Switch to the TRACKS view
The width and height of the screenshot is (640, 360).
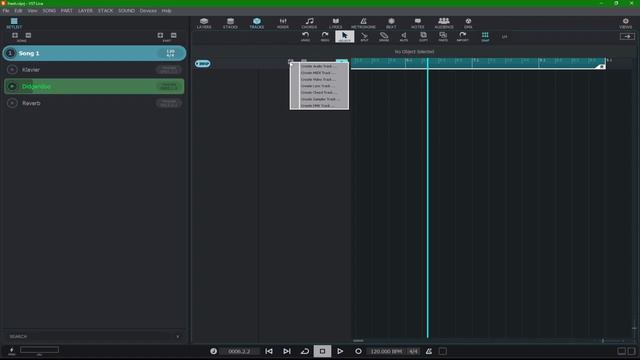point(257,23)
